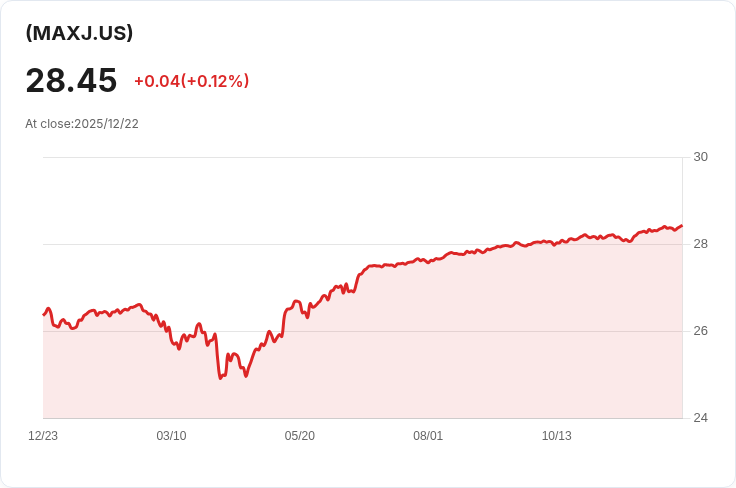Click the (MAXJ.US) ticker title
Image resolution: width=736 pixels, height=488 pixels.
click(79, 33)
